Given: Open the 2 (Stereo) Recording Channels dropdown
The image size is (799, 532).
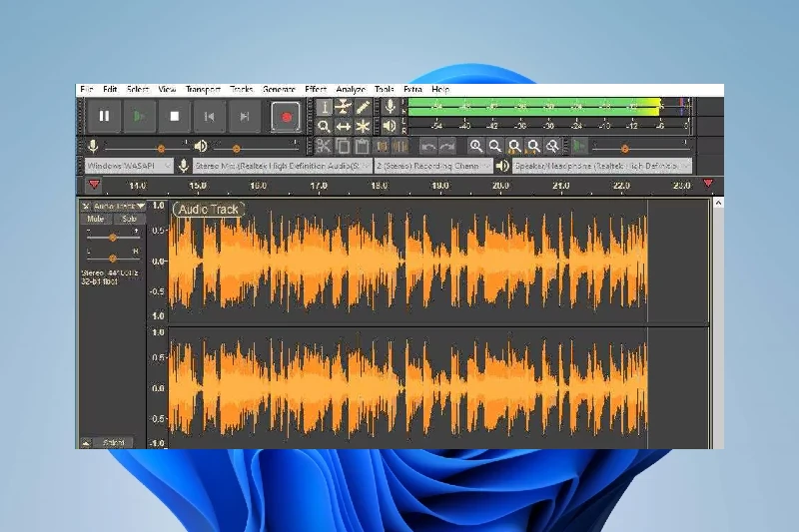Looking at the screenshot, I should [x=433, y=166].
